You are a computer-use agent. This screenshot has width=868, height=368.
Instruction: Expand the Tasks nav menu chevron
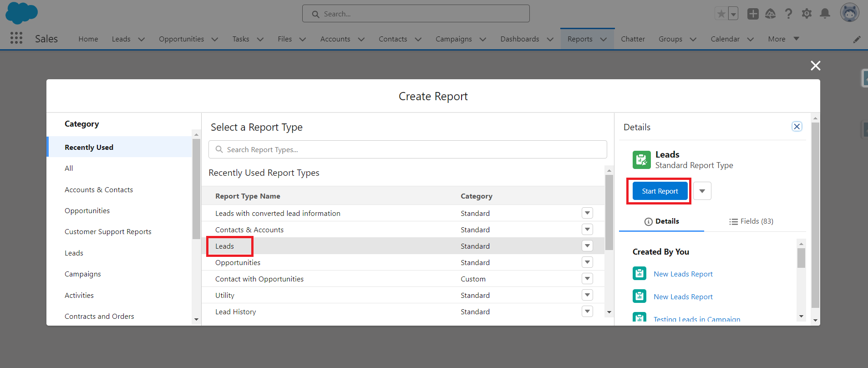pyautogui.click(x=260, y=39)
